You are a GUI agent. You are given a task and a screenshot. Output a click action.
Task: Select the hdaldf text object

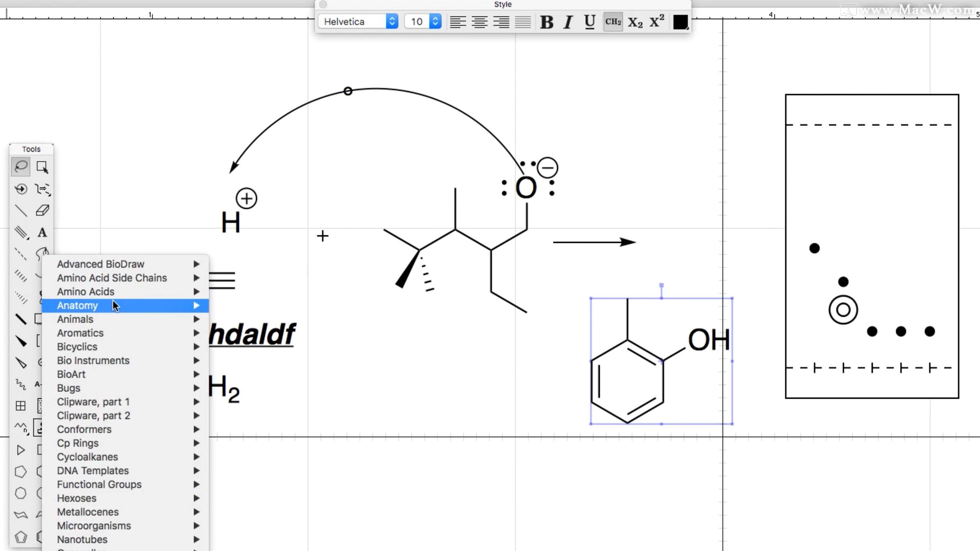point(252,334)
